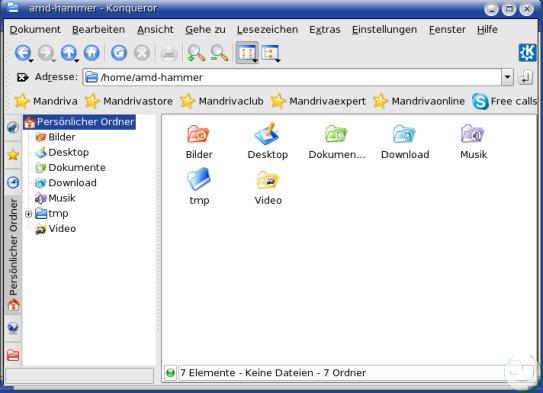This screenshot has height=393, width=543.
Task: Open the Mandrivastore bookmark
Action: click(x=129, y=101)
